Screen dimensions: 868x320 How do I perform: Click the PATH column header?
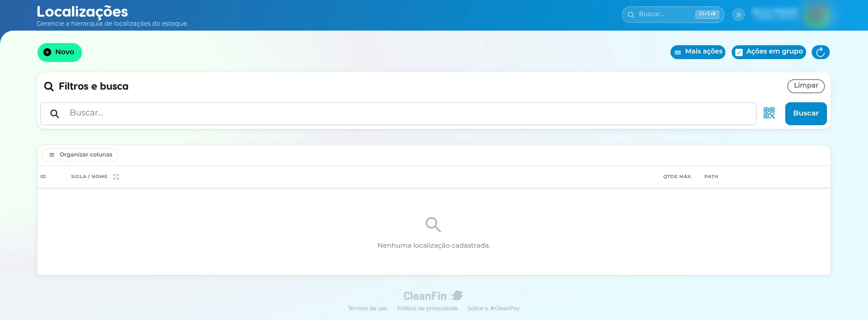pos(711,177)
